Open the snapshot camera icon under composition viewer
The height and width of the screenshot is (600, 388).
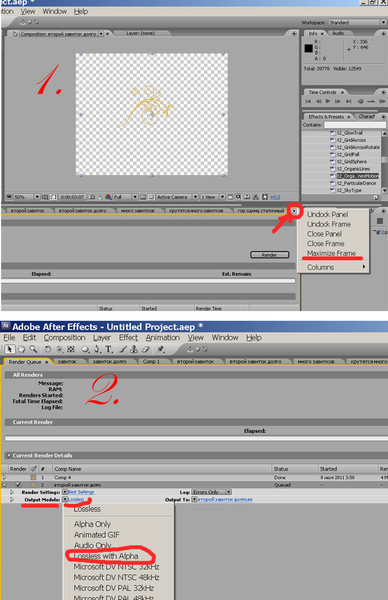[x=92, y=197]
